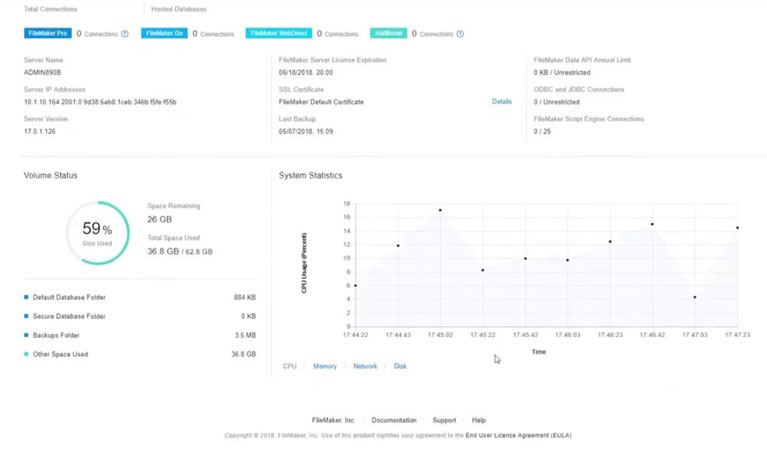Viewport: 767px width, 454px height.
Task: Switch chart to CPU statistics
Action: 290,366
